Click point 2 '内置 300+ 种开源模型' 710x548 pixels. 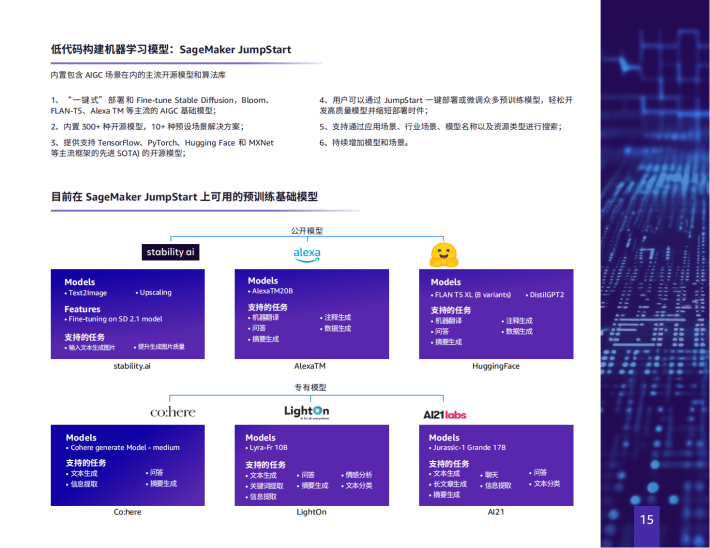[148, 127]
